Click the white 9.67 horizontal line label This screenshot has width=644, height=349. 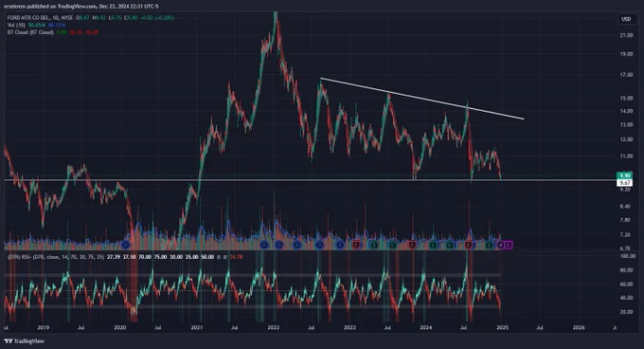point(625,182)
